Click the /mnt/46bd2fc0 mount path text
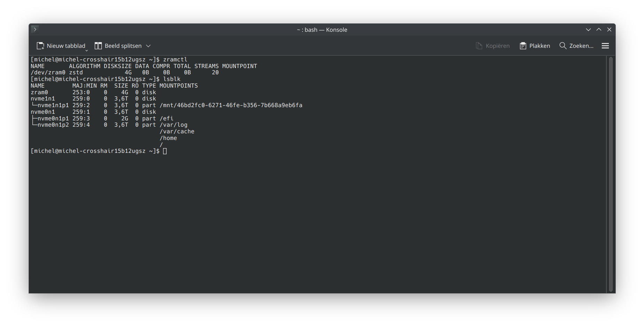Viewport: 644px width, 327px height. point(231,105)
